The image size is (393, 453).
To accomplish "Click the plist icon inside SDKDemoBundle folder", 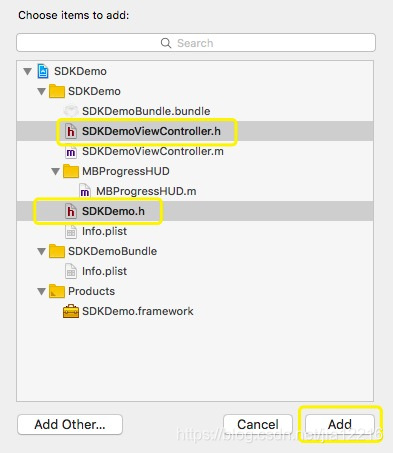I will tap(71, 271).
